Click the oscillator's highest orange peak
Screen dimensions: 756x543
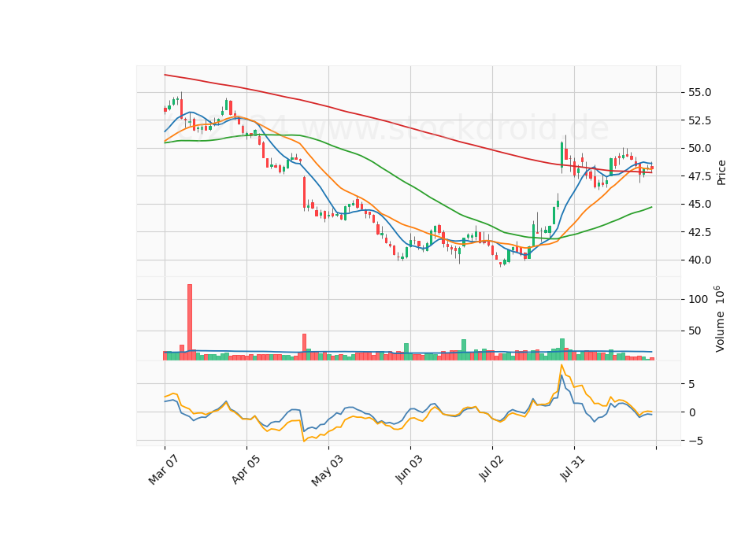point(561,365)
